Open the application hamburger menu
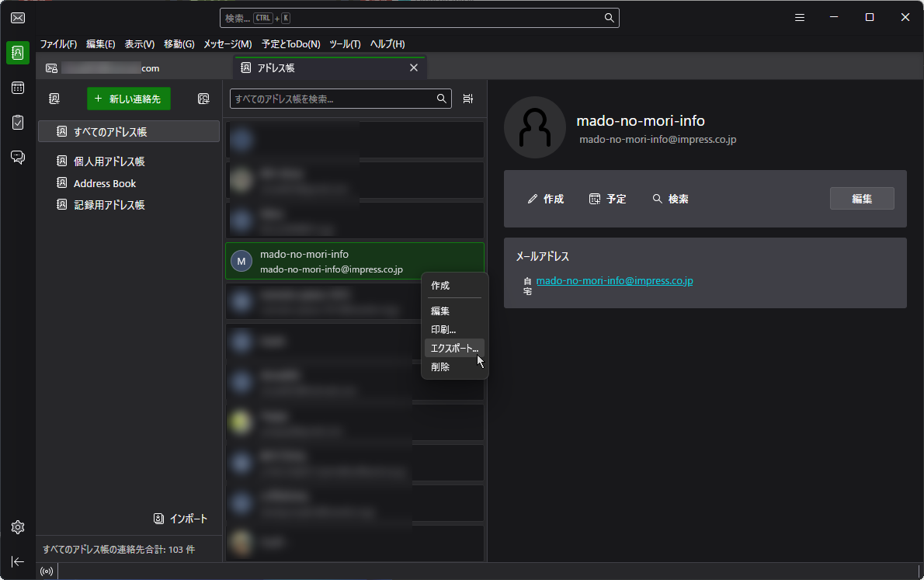The width and height of the screenshot is (924, 580). tap(800, 18)
